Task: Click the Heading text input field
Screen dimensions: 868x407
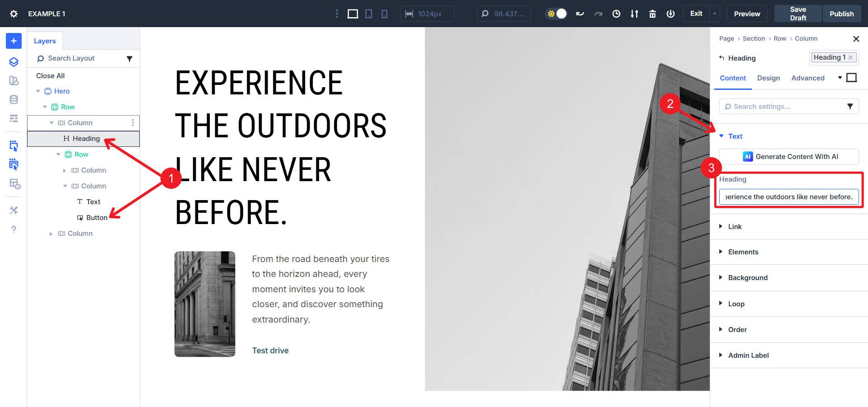Action: coord(789,197)
